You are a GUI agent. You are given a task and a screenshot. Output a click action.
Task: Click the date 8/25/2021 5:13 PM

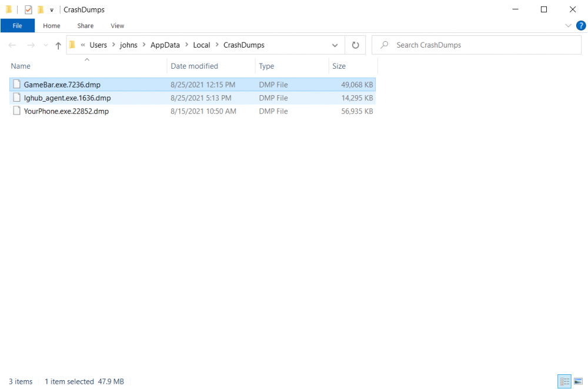pos(201,98)
